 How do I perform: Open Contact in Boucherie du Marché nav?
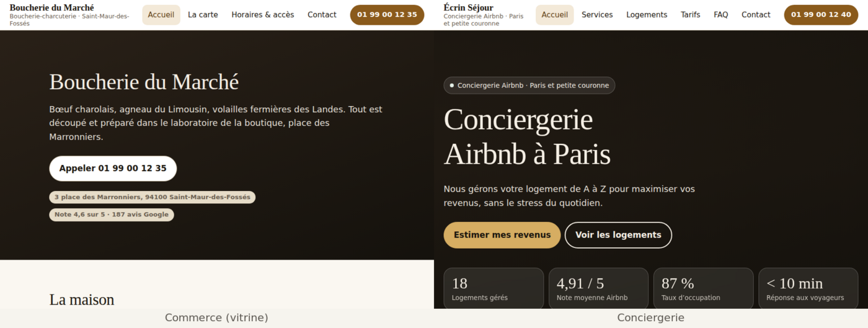point(322,15)
